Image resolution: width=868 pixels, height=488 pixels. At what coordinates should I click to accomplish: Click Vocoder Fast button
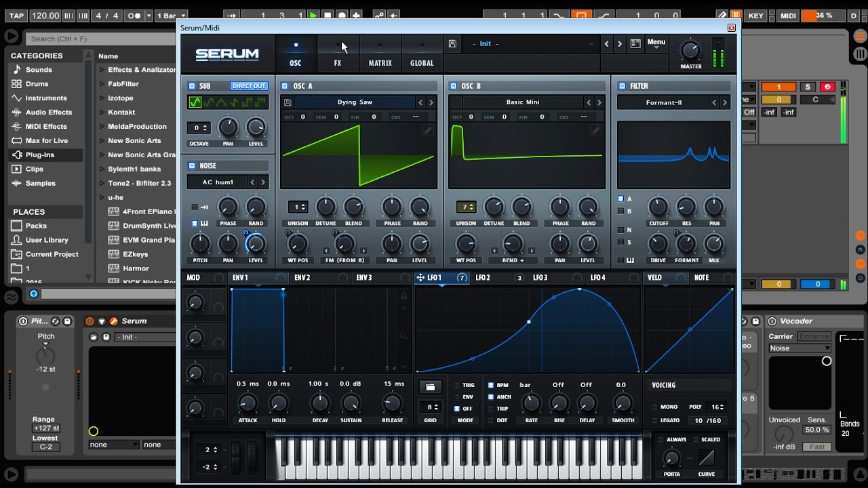pyautogui.click(x=817, y=447)
